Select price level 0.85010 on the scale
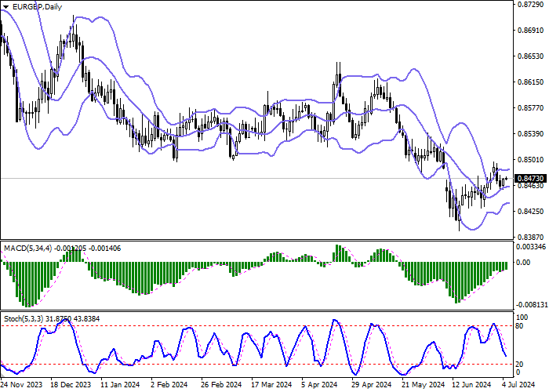 [x=530, y=160]
